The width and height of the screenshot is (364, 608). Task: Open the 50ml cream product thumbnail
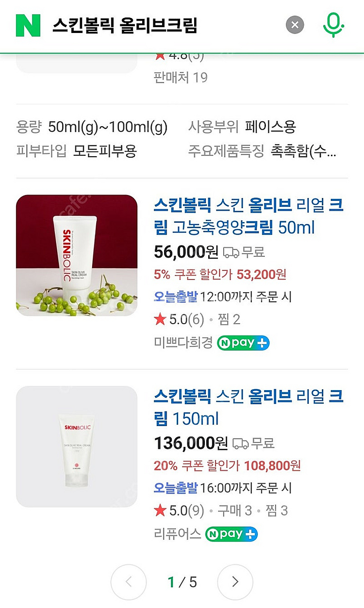click(77, 255)
